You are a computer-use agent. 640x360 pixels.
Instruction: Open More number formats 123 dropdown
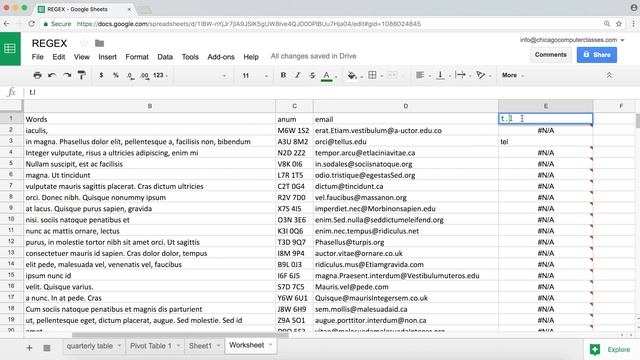(x=160, y=75)
